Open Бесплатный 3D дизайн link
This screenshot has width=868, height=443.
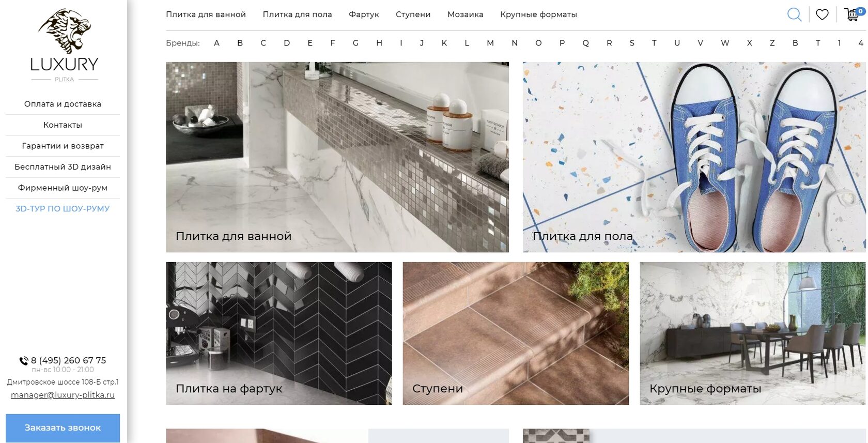(x=63, y=167)
